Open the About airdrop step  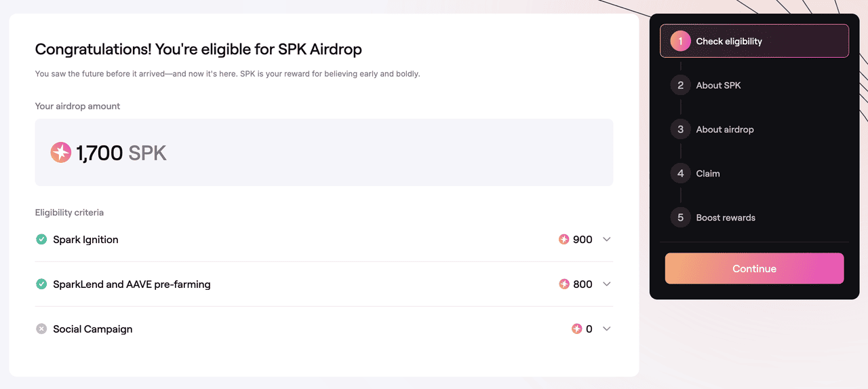tap(724, 130)
